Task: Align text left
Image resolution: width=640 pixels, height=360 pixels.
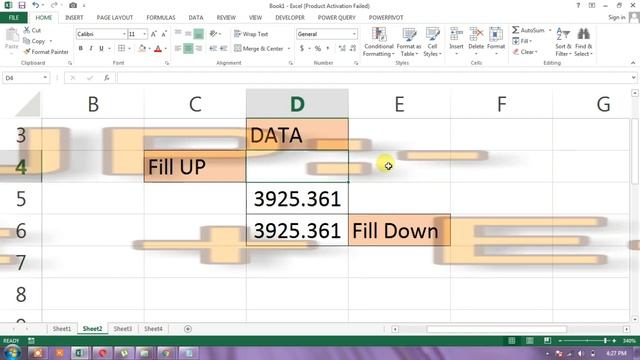Action: pos(178,49)
